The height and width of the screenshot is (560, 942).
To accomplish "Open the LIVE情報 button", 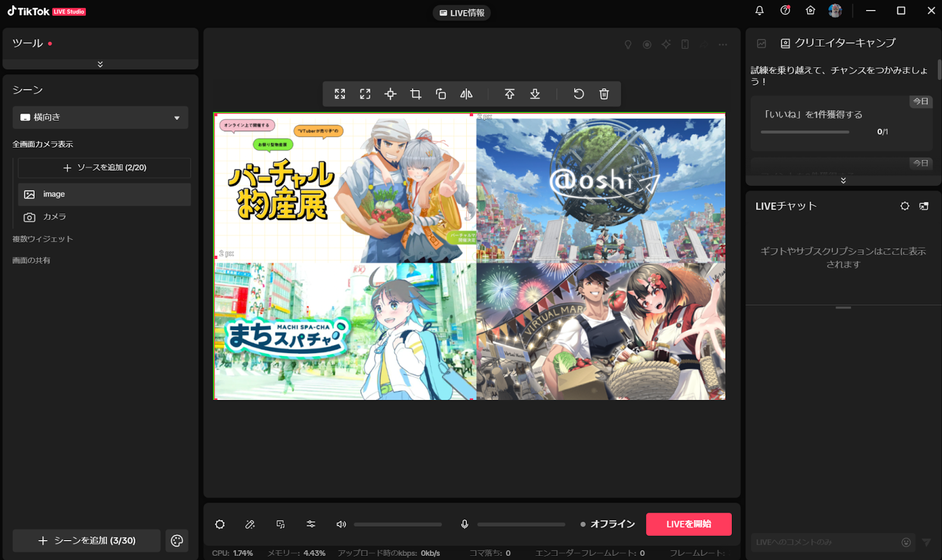I will pos(462,13).
